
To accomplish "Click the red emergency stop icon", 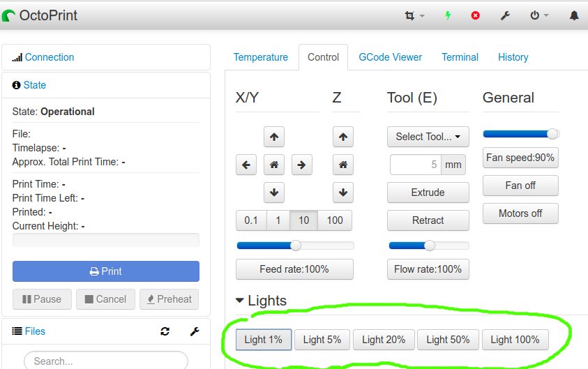I will click(475, 15).
